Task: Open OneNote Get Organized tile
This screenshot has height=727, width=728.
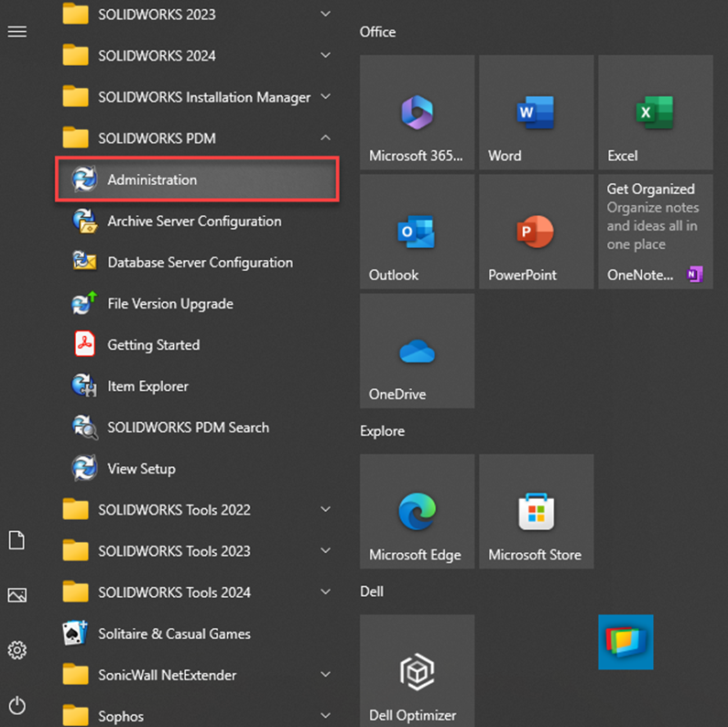Action: 656,232
